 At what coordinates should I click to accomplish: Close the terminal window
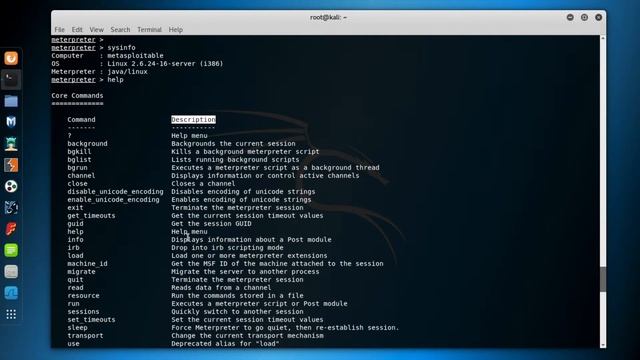(599, 17)
